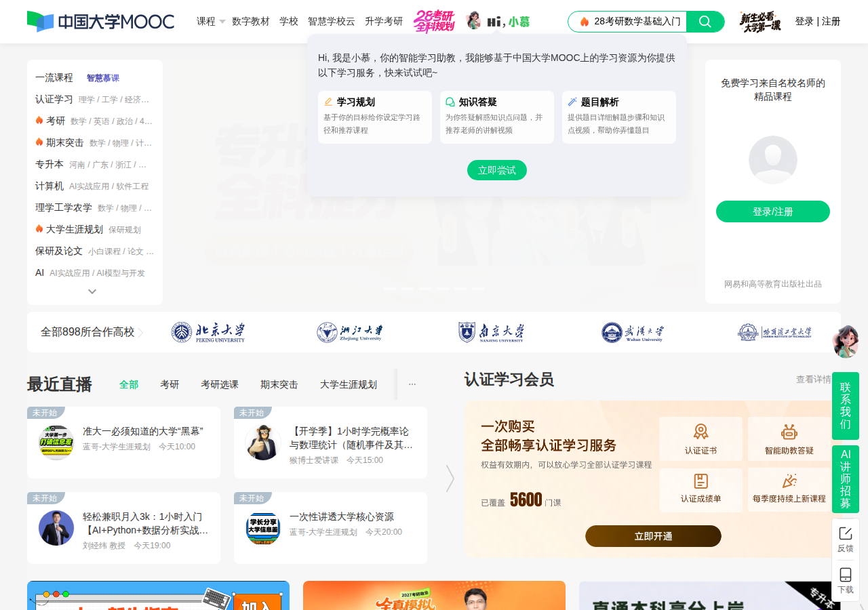Click the 认证成绩单 transcript icon
The height and width of the screenshot is (610, 868).
(701, 481)
